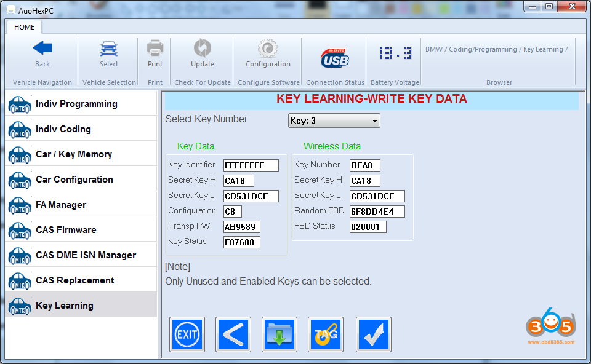The width and height of the screenshot is (591, 364).
Task: Select Key Learning sidebar entry
Action: pyautogui.click(x=81, y=305)
